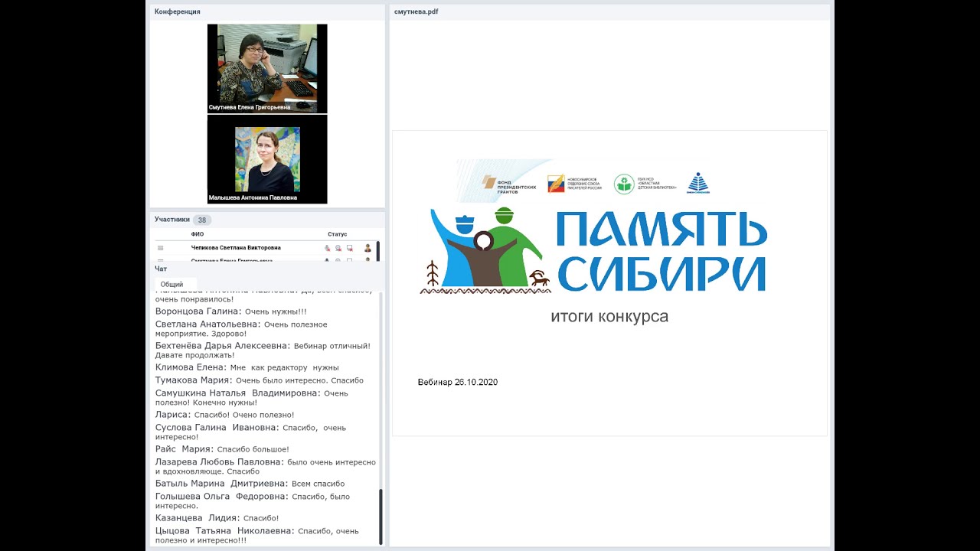The height and width of the screenshot is (551, 980).
Task: Click the blue tree publisher logo
Action: click(x=698, y=184)
